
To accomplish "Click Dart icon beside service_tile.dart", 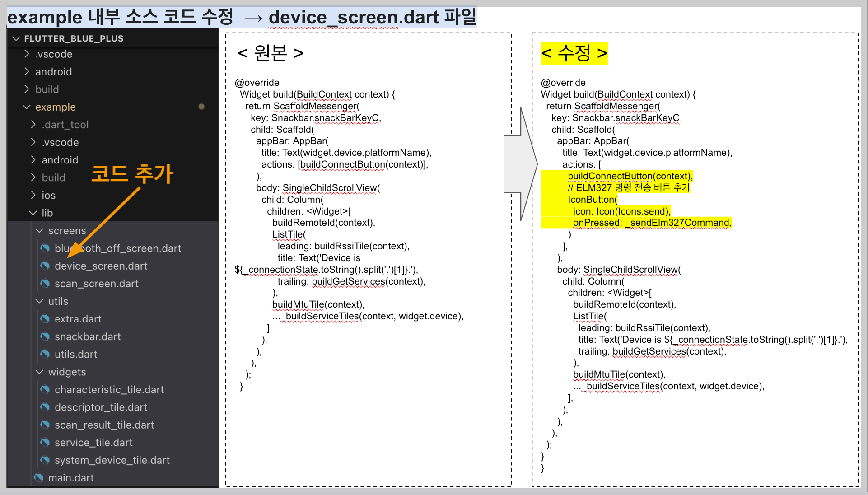I will pyautogui.click(x=45, y=443).
